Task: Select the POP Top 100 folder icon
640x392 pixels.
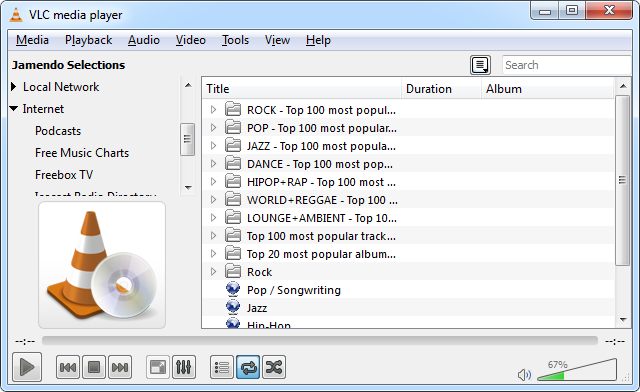Action: (x=233, y=127)
